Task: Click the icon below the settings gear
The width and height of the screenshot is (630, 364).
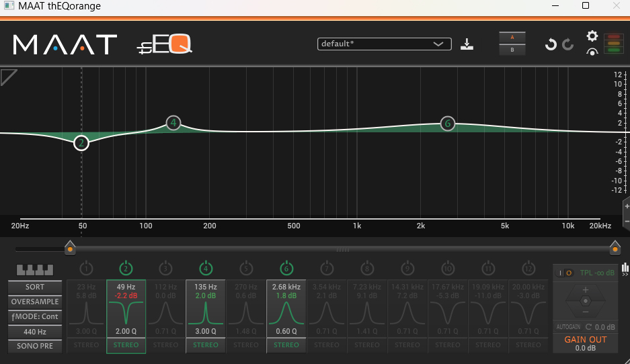Action: [x=592, y=52]
